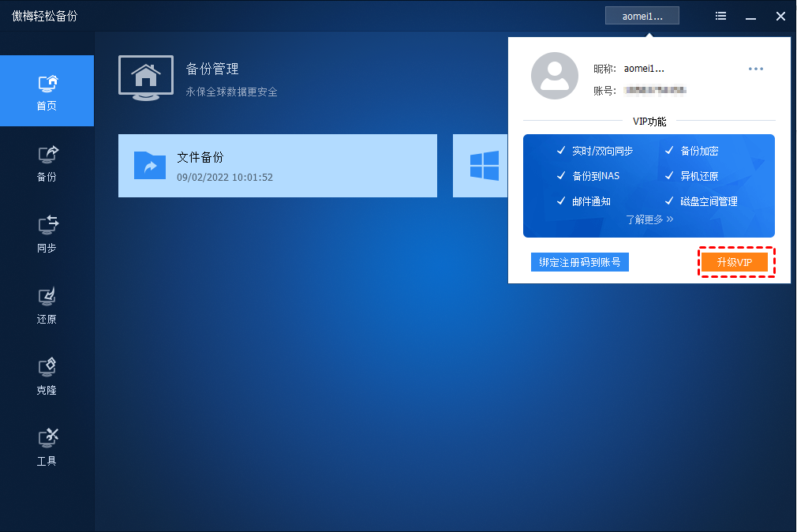The image size is (797, 532).
Task: Open the 同步 sync section
Action: (x=47, y=234)
